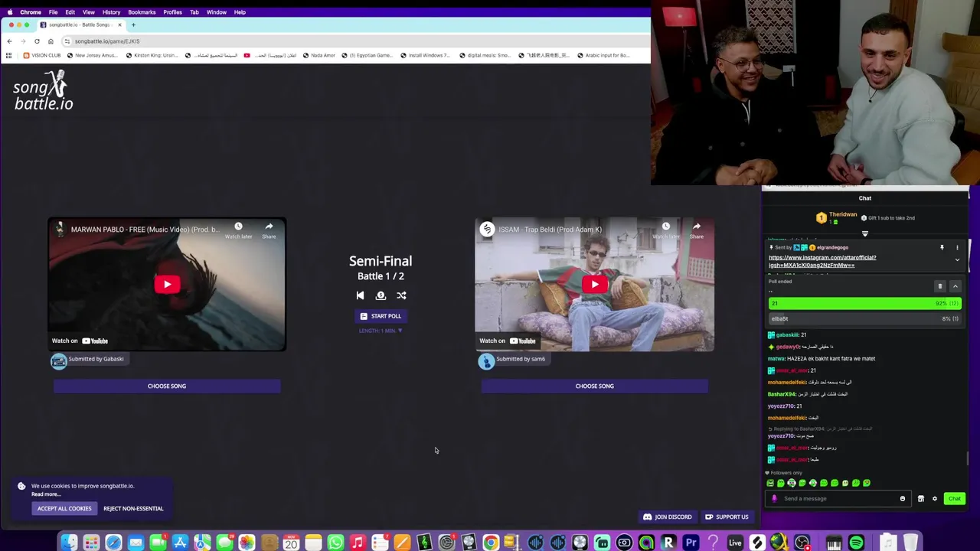Open Finder in Dock
Screen dimensions: 980x551
[x=69, y=543]
